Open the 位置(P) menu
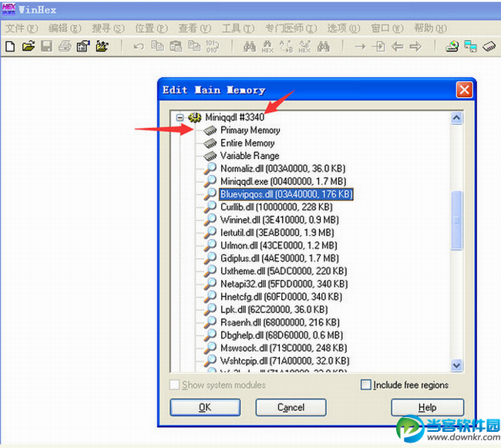This screenshot has height=448, width=501. (151, 29)
